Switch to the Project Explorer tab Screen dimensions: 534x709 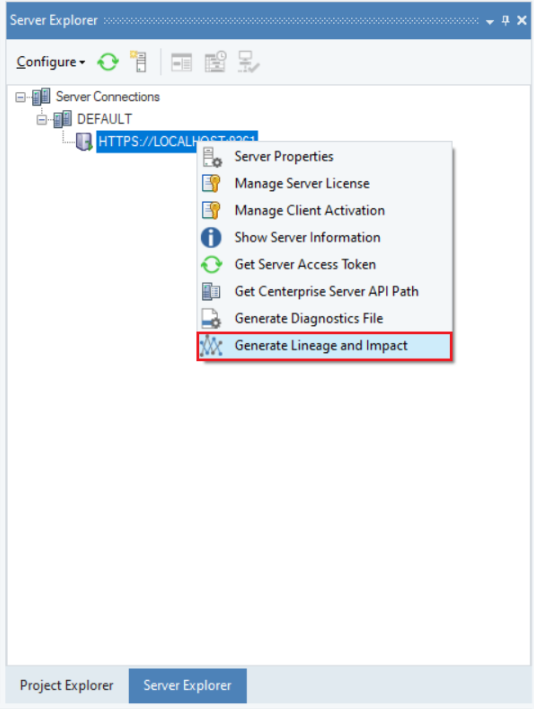66,685
